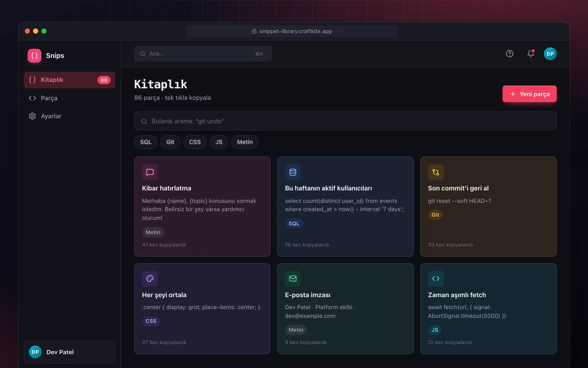This screenshot has height=368, width=588.
Task: Click the Git tag on Son commit'i geri al card
Action: pyautogui.click(x=435, y=215)
